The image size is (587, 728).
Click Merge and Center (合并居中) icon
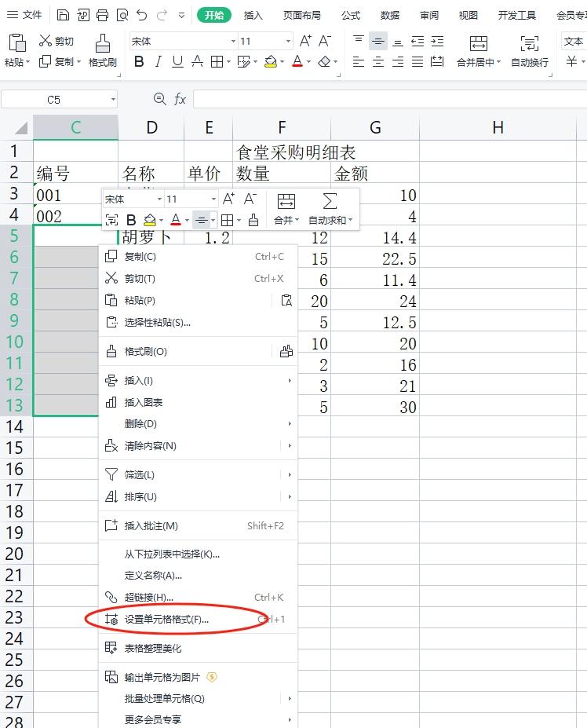(479, 44)
